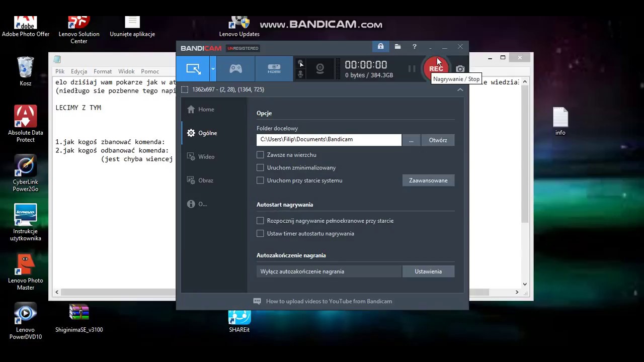Select Usunięte aplikacje desktop icon
The width and height of the screenshot is (644, 362).
point(132,27)
